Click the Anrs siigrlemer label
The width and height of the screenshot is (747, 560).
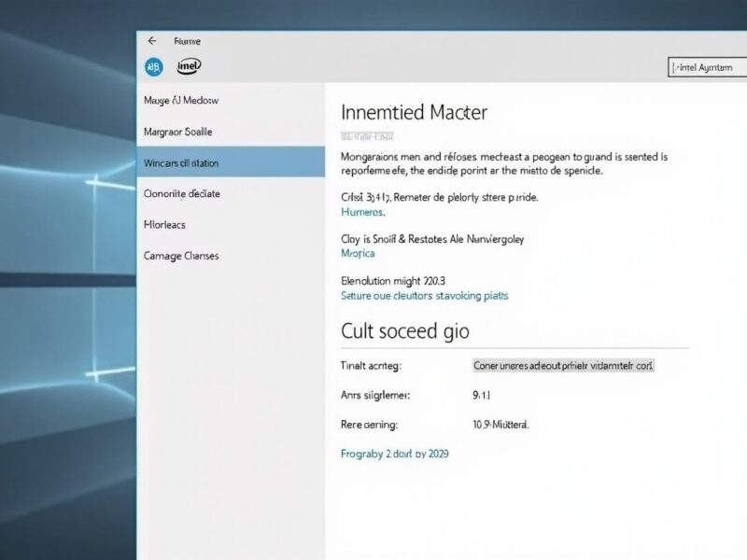(375, 395)
